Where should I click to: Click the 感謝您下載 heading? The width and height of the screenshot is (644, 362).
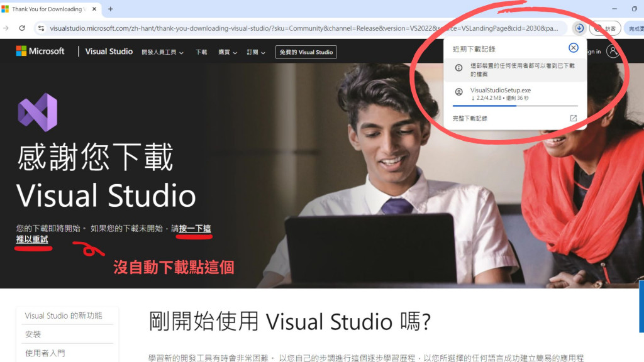click(x=96, y=156)
